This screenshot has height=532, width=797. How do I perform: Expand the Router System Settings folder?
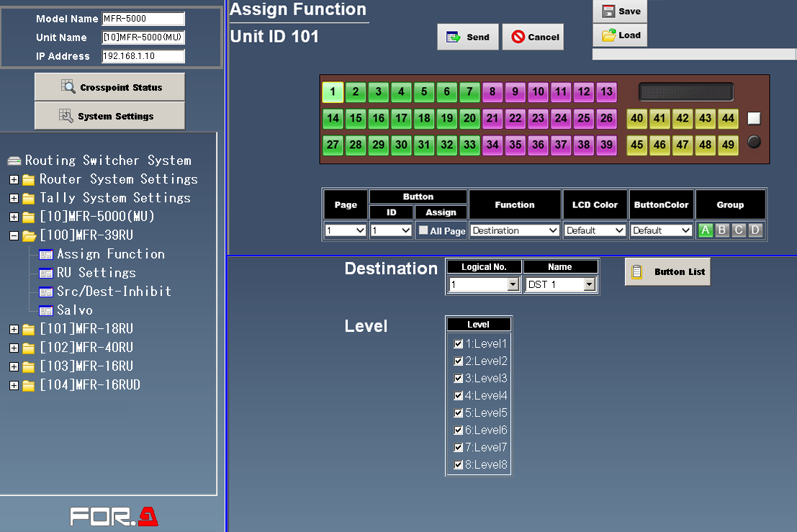click(14, 179)
